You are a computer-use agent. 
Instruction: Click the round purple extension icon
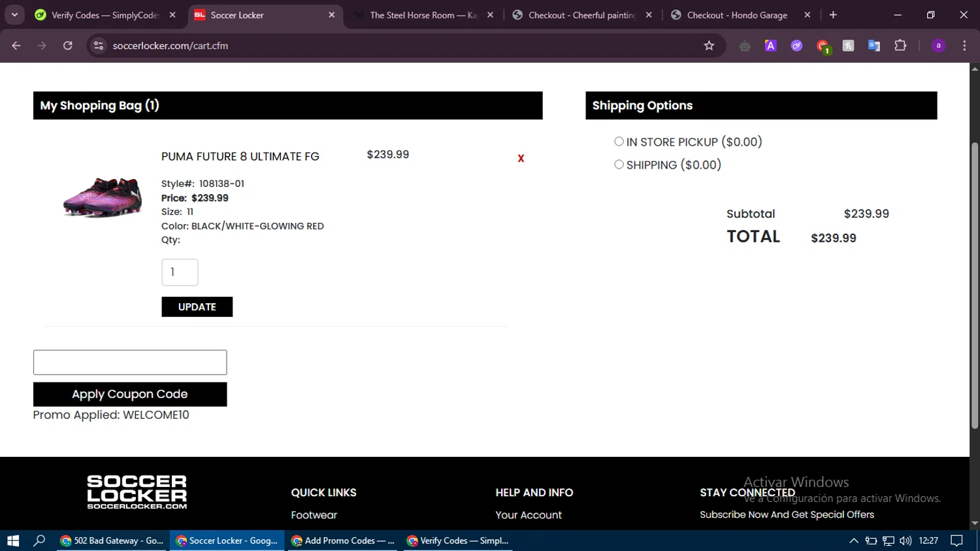[796, 46]
